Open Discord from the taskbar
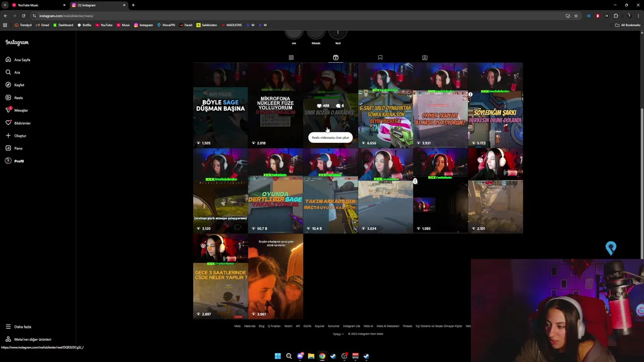This screenshot has height=362, width=644. 300,356
